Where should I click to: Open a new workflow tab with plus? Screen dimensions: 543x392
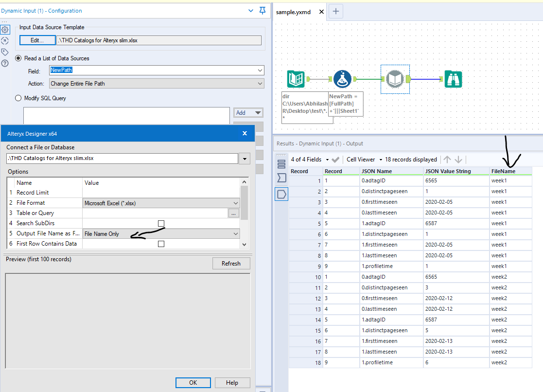coord(336,11)
